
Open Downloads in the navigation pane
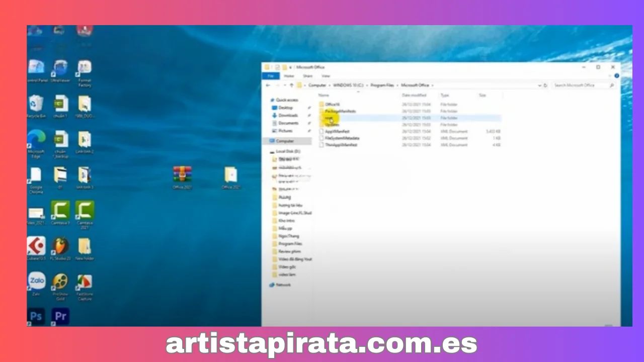pyautogui.click(x=284, y=115)
